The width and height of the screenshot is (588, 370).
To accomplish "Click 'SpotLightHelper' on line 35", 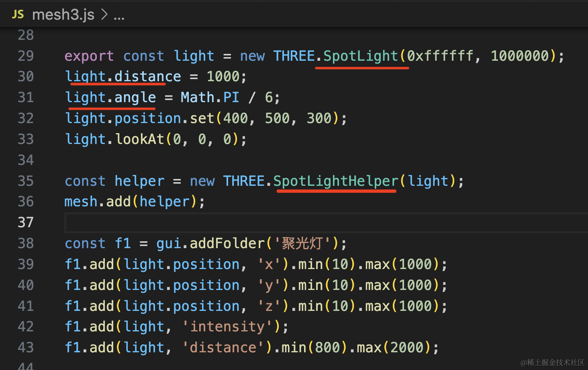I will click(336, 181).
